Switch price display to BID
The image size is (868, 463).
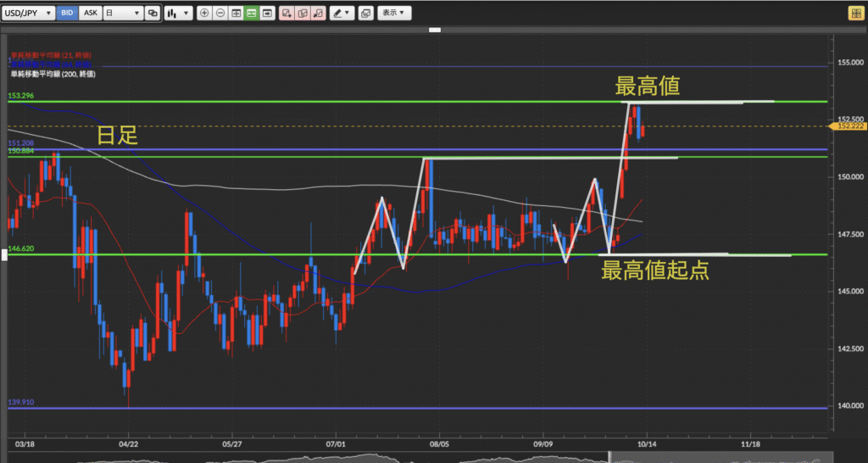(69, 13)
